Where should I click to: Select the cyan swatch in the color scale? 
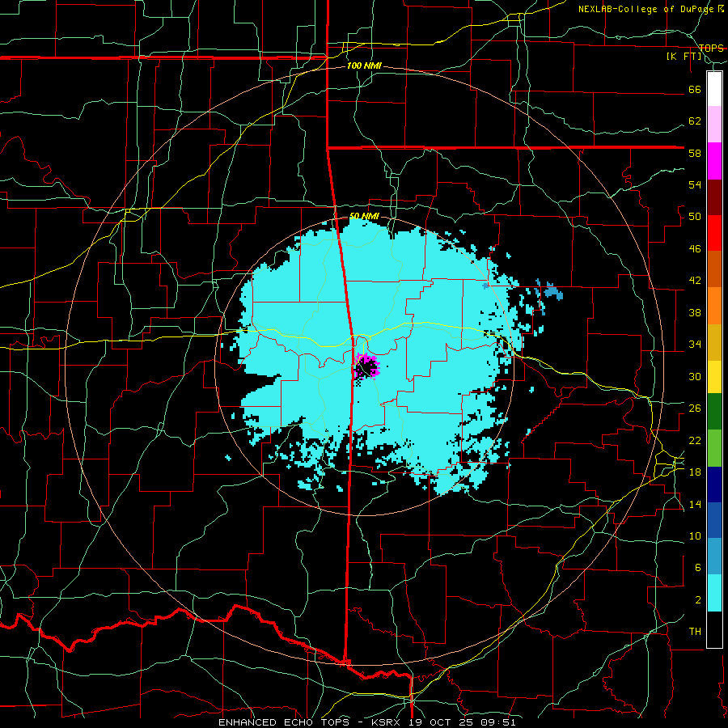click(714, 593)
